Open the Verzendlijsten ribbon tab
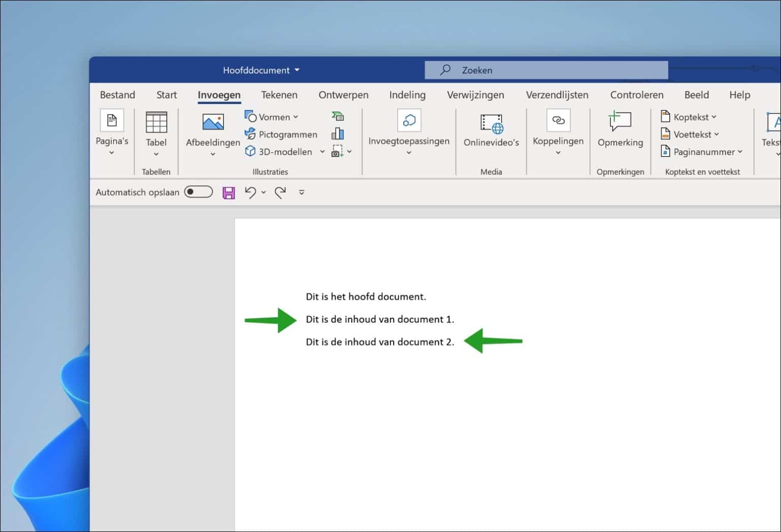The height and width of the screenshot is (532, 781). (557, 95)
